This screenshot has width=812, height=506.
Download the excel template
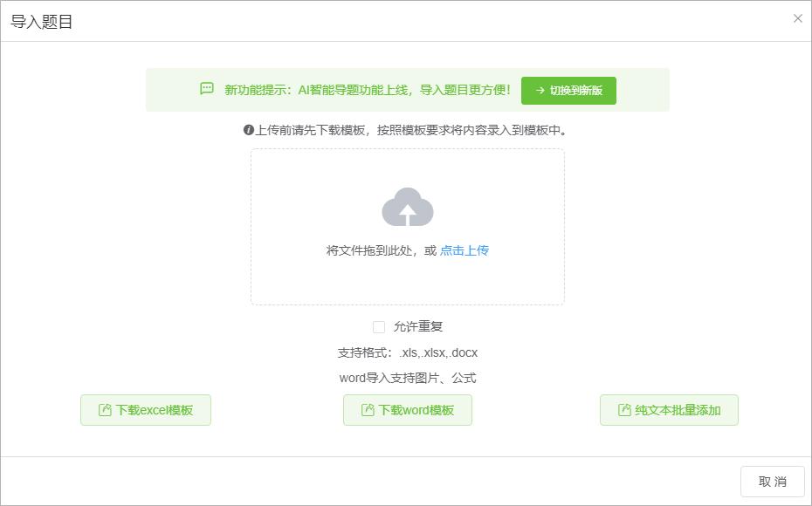click(145, 409)
